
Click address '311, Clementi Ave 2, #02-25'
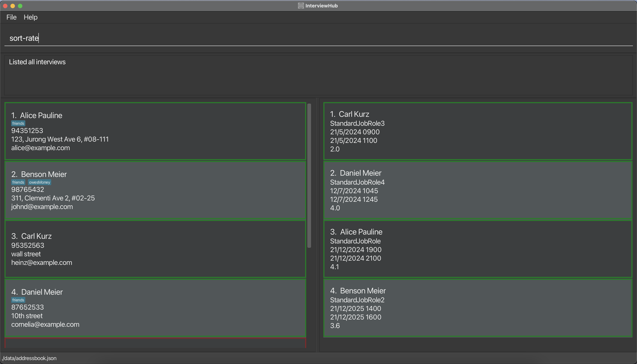tap(53, 198)
